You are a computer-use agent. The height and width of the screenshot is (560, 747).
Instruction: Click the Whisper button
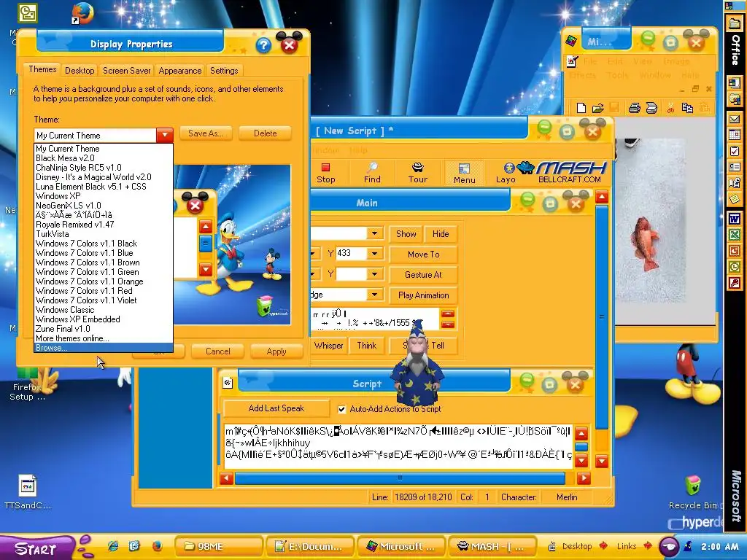click(328, 346)
